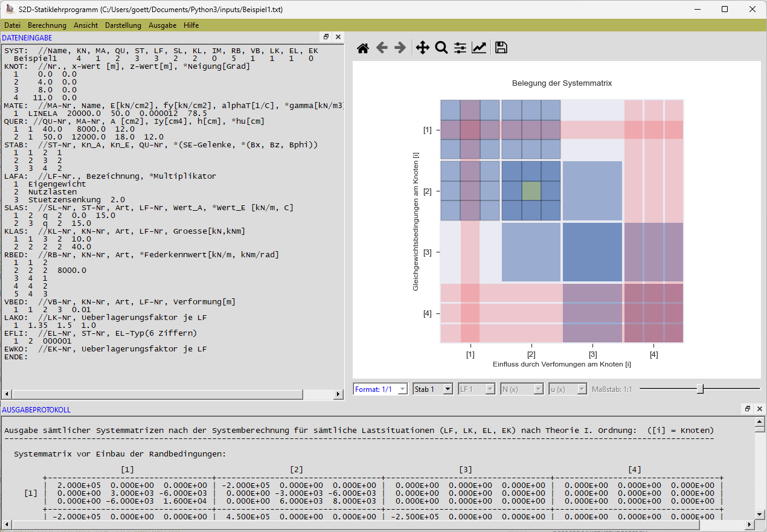The height and width of the screenshot is (532, 767).
Task: Select the Pan move tool
Action: point(423,48)
